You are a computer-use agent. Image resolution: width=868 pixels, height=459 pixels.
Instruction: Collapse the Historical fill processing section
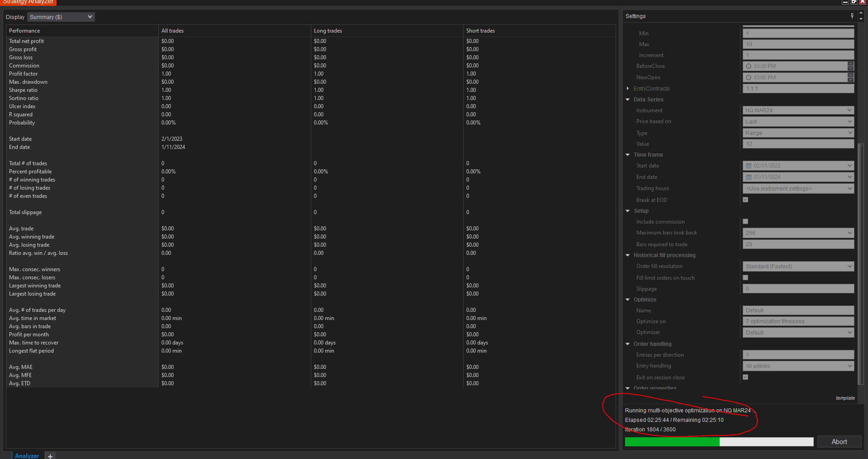628,255
